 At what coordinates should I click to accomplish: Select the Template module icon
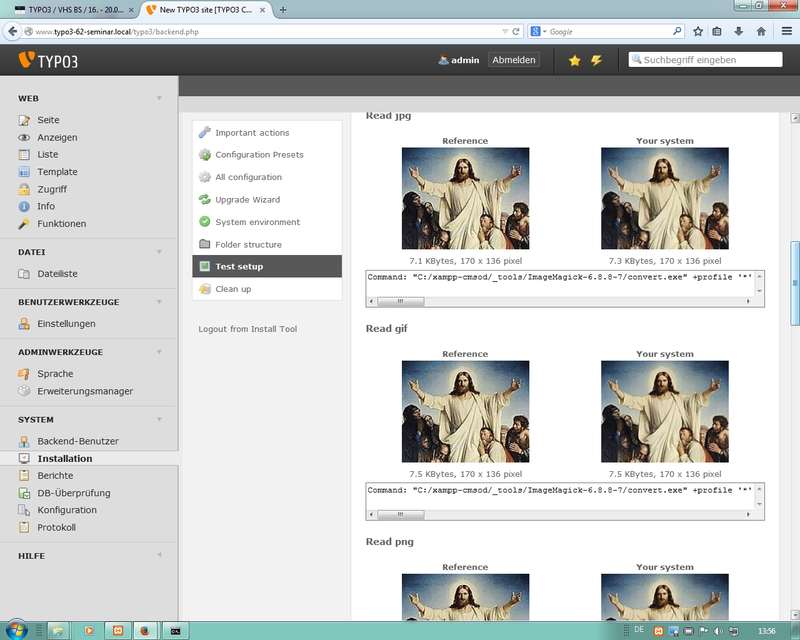coord(25,172)
